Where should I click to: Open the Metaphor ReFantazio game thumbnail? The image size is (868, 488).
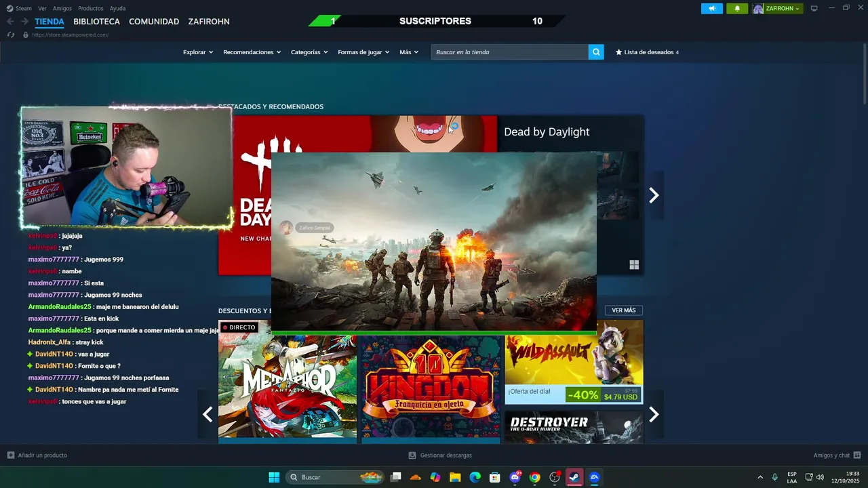pyautogui.click(x=288, y=382)
